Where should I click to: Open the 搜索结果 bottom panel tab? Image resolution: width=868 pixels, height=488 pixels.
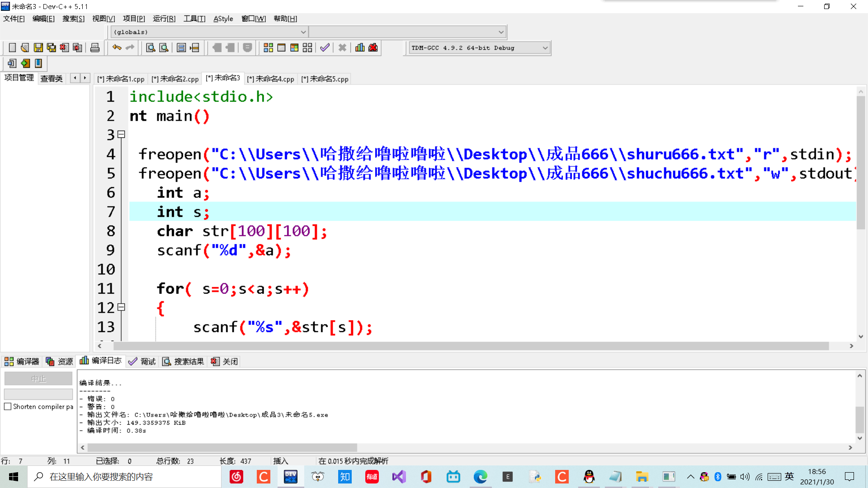184,361
